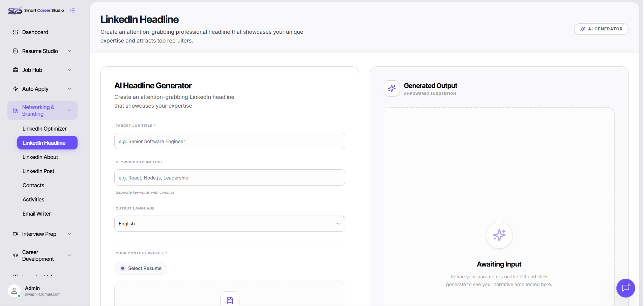Screen dimensions: 644x306
Task: Click the 'Separate keywords with commas' hint
Action: tap(145, 192)
